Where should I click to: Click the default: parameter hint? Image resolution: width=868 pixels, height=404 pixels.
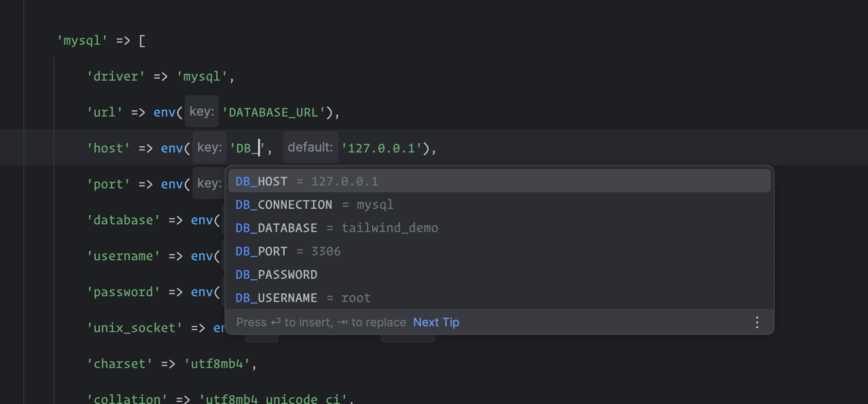point(311,148)
